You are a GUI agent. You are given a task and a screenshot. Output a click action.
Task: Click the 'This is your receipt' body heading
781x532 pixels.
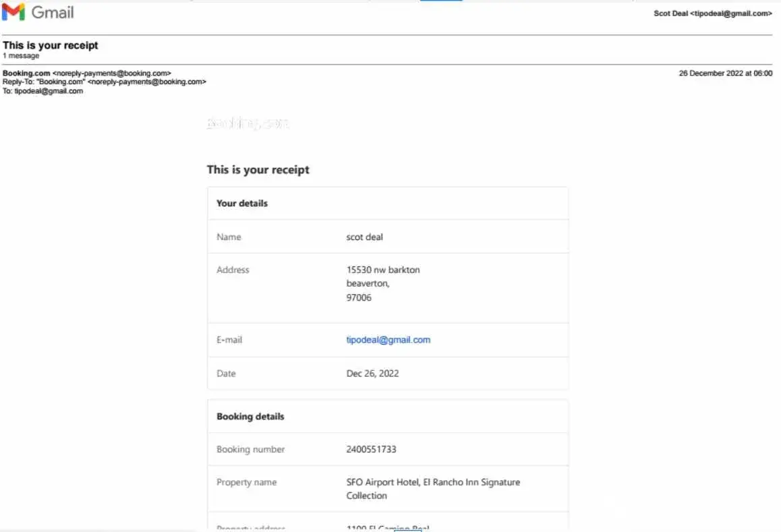(x=258, y=169)
